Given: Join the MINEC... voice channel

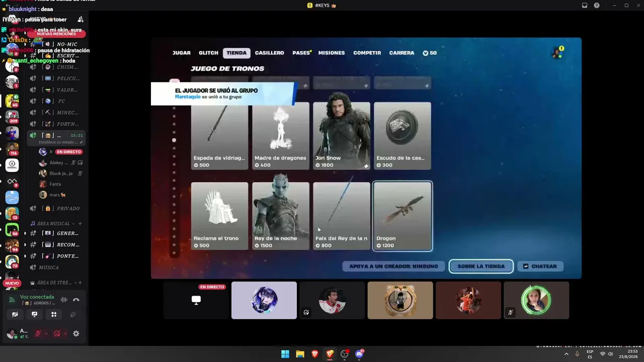Looking at the screenshot, I should click(56, 113).
